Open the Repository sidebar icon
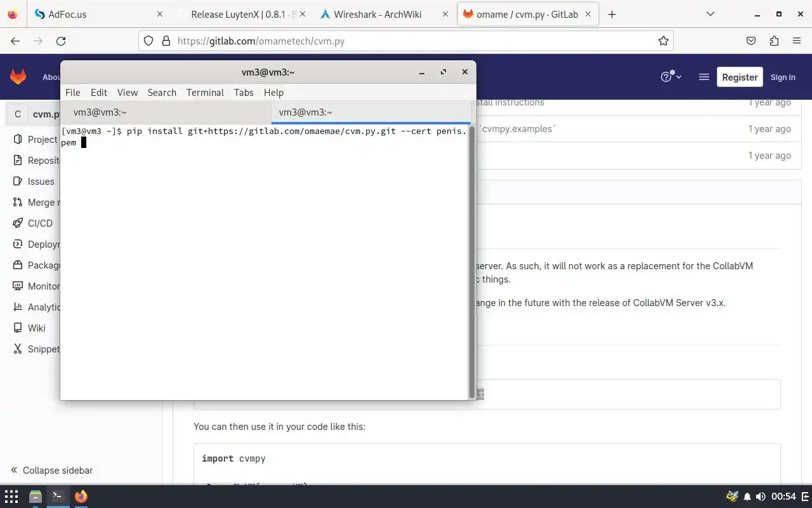The image size is (812, 508). click(x=17, y=160)
